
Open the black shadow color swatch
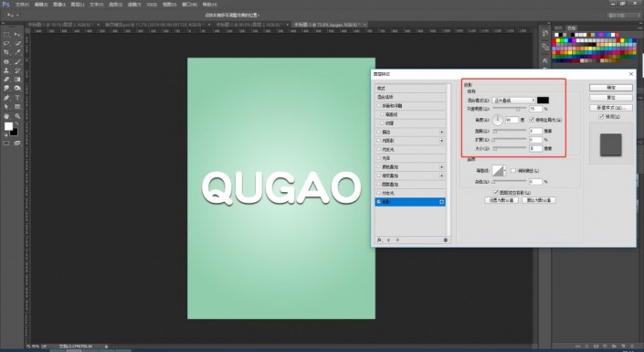click(543, 100)
